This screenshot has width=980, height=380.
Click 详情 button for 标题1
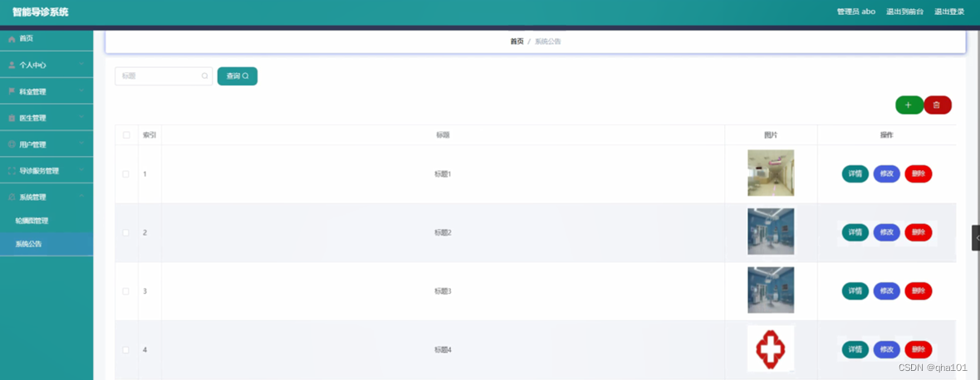[855, 174]
